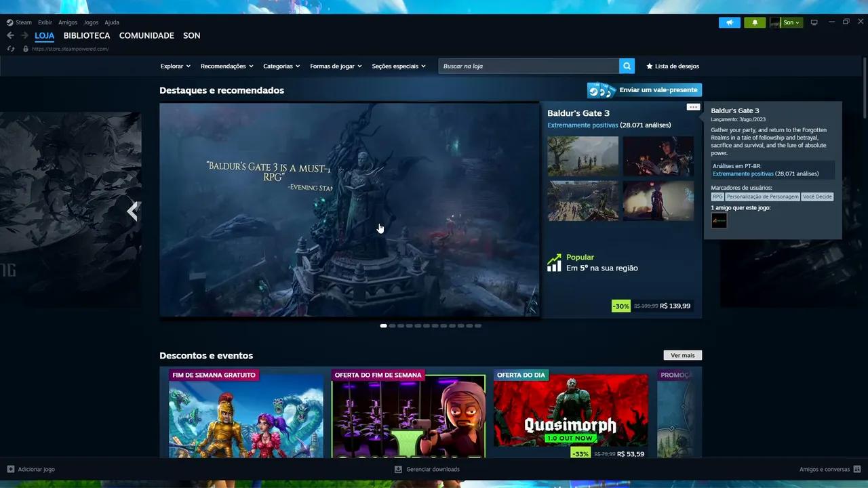868x488 pixels.
Task: Open the Exibir menu
Action: tap(45, 22)
